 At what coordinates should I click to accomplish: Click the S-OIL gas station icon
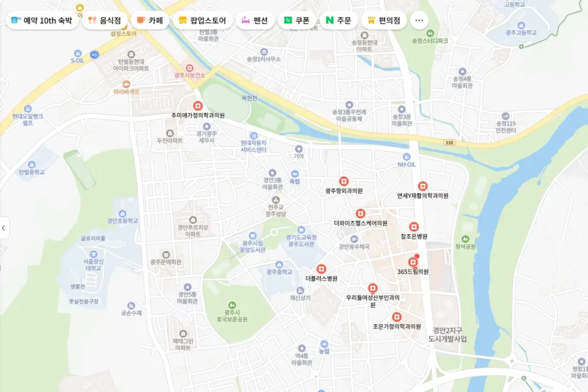(x=78, y=53)
